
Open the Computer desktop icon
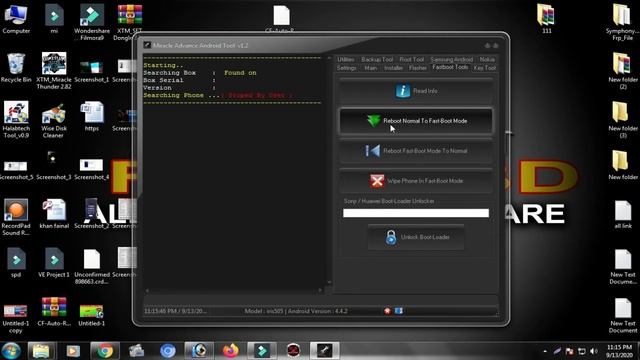click(x=16, y=19)
